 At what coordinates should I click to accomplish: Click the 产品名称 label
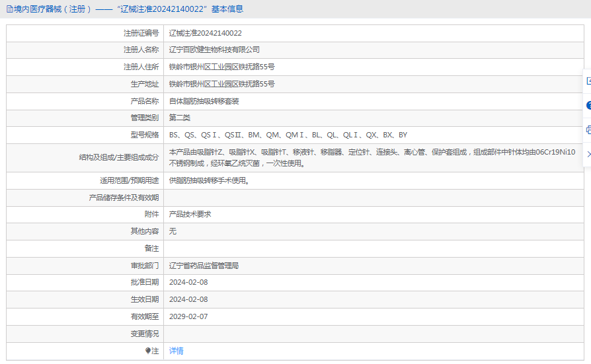(145, 101)
